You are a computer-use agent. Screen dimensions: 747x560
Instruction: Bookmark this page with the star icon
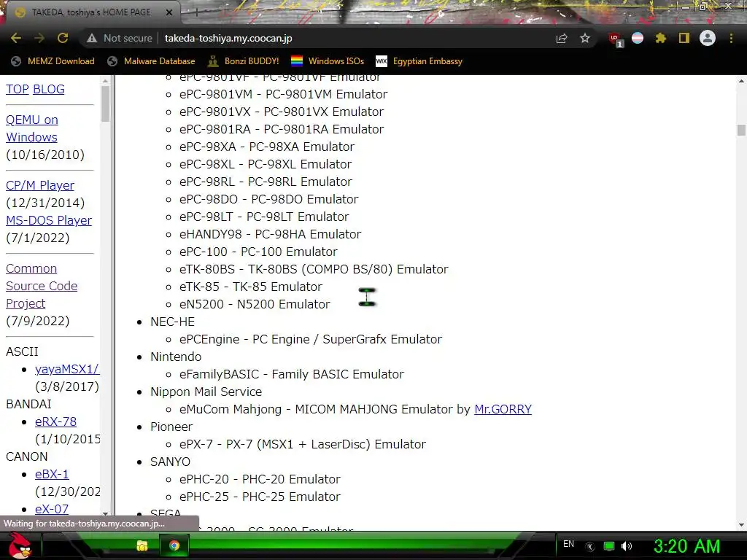585,38
